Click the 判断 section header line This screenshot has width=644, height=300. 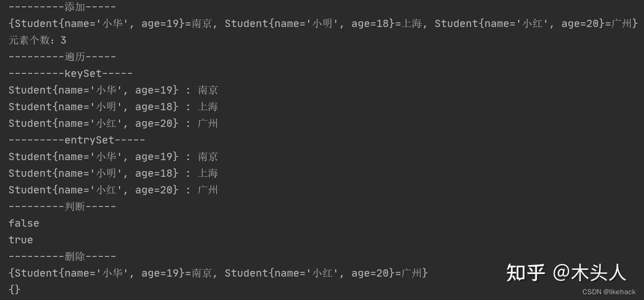[x=62, y=206]
